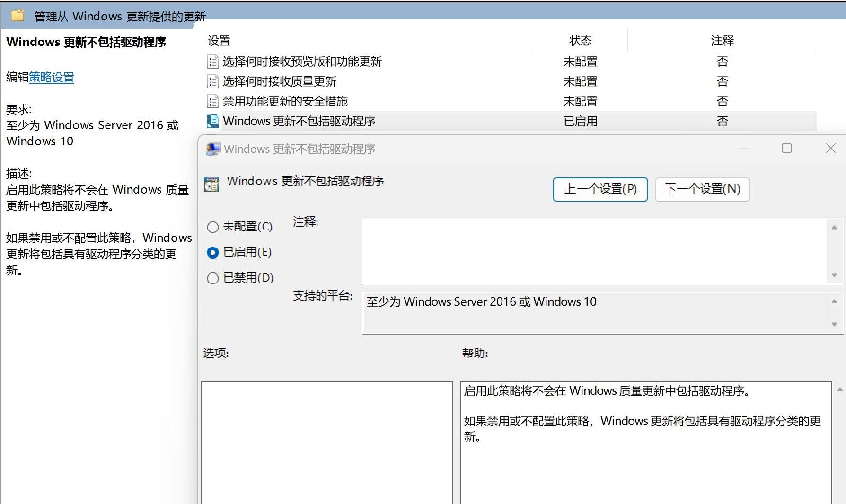Go to 上一个设置(P)

[x=600, y=189]
